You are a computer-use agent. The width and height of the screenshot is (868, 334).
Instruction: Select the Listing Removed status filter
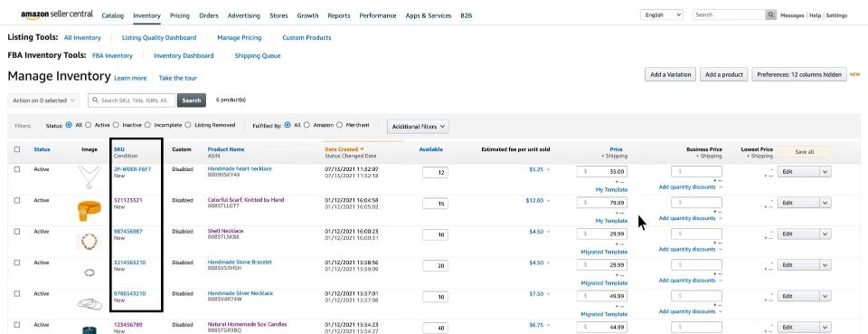click(x=188, y=125)
